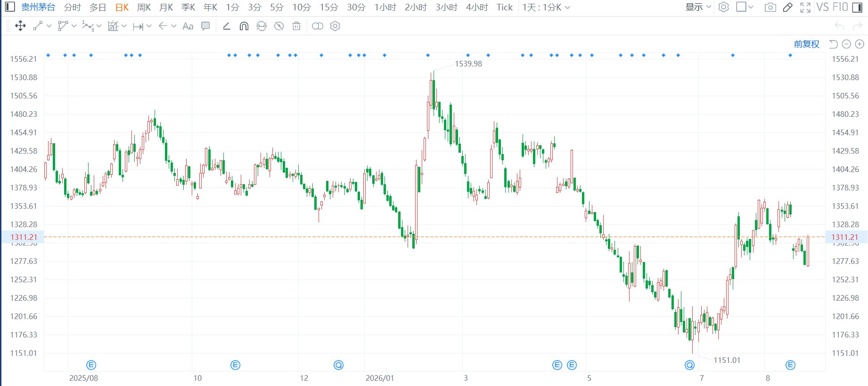Switch to the 30分 interval

coord(356,8)
